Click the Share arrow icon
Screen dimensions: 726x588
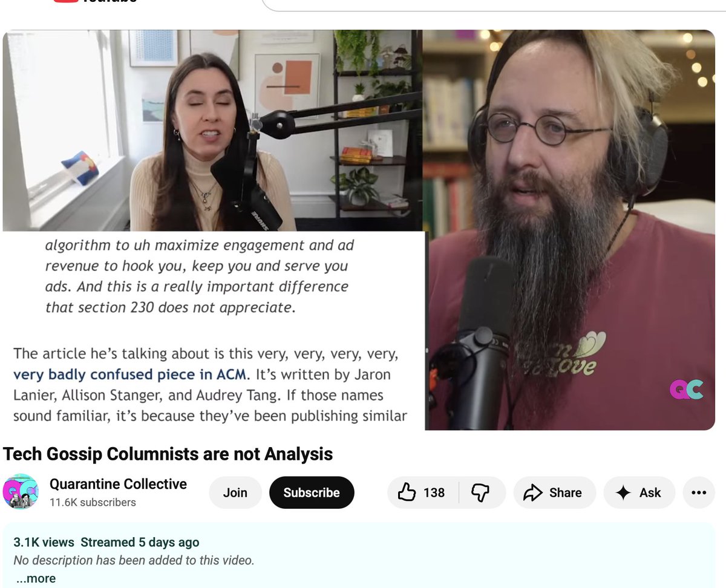click(x=532, y=493)
